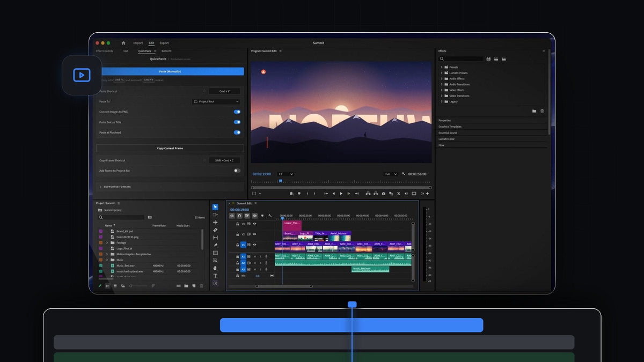Expand the Presets folder in Effects
The width and height of the screenshot is (644, 362).
click(x=442, y=67)
